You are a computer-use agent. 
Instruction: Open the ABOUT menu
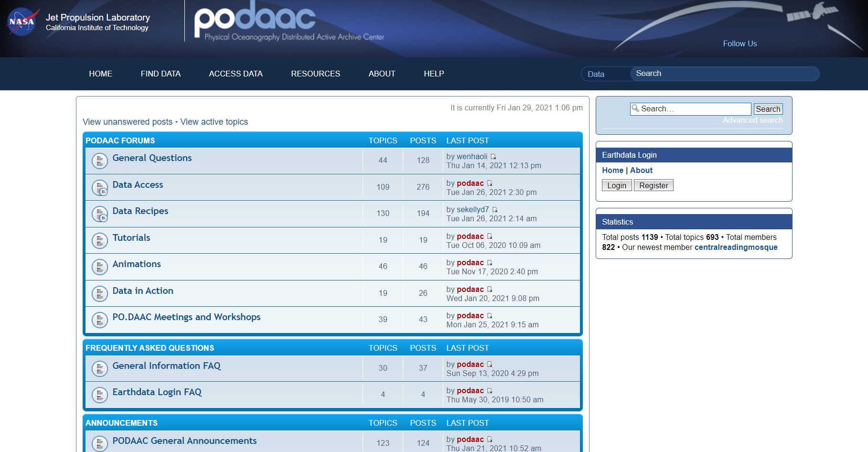point(382,74)
